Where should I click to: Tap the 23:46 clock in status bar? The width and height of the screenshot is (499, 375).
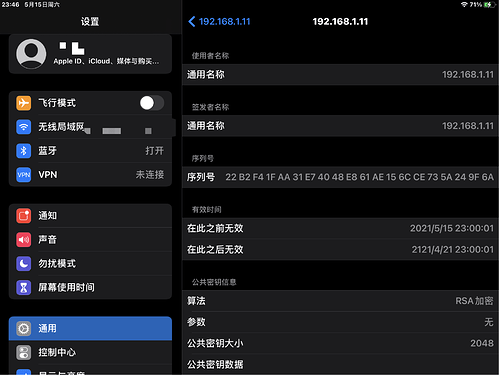10,5
